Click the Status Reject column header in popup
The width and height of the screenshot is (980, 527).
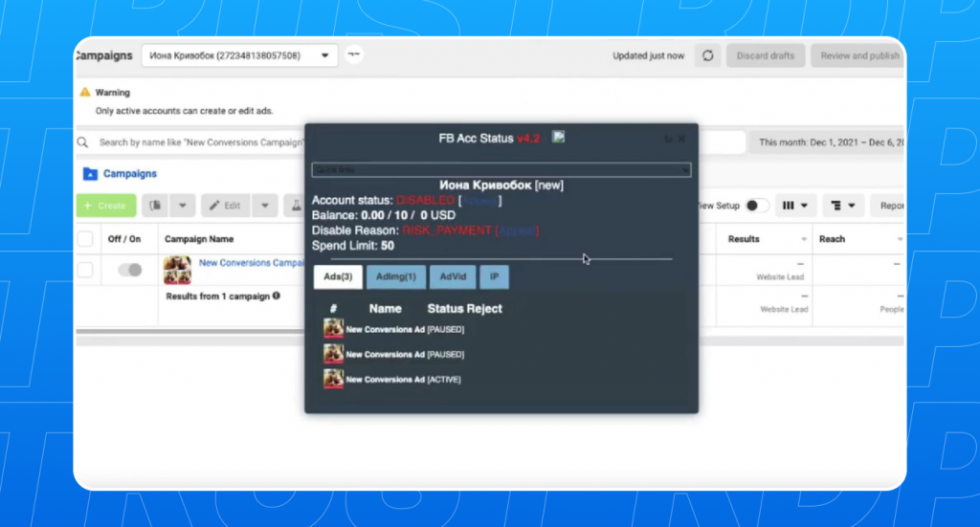(464, 309)
